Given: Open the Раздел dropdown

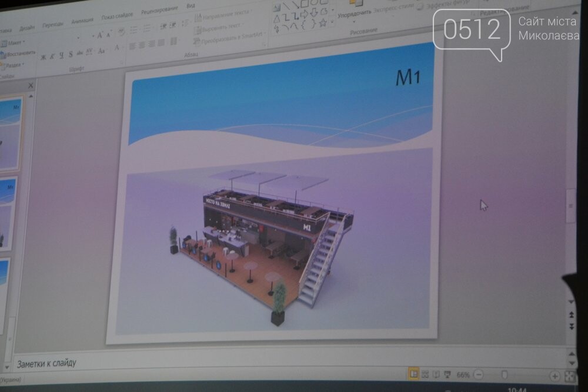Looking at the screenshot, I should click(13, 66).
